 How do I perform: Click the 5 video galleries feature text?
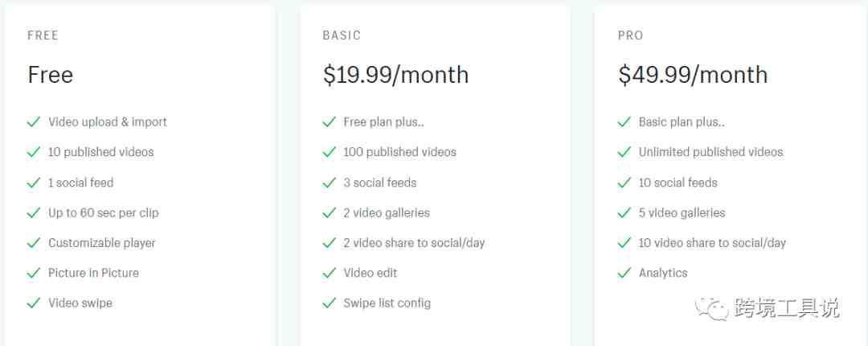click(682, 213)
